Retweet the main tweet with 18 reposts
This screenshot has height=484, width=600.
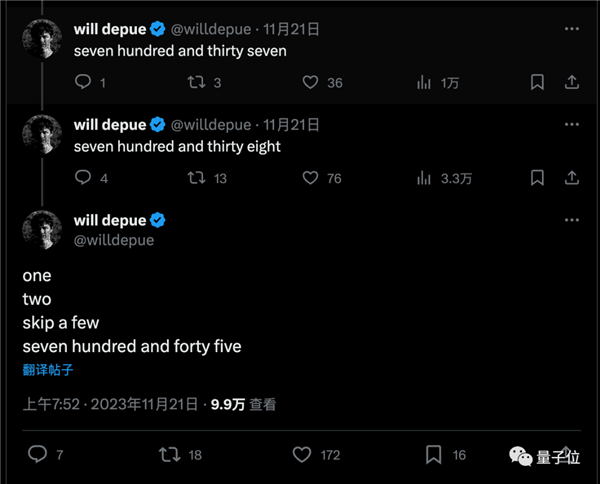pyautogui.click(x=169, y=455)
